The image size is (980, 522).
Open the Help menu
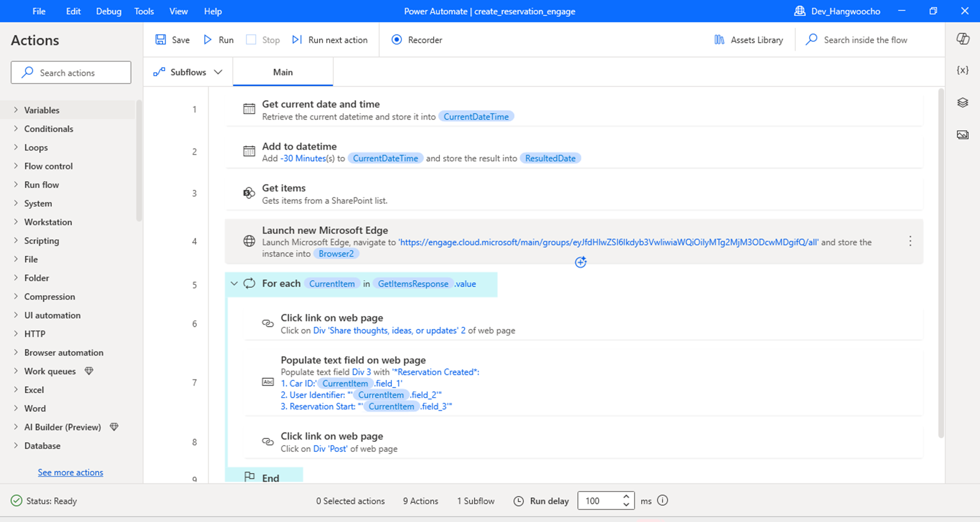[213, 11]
